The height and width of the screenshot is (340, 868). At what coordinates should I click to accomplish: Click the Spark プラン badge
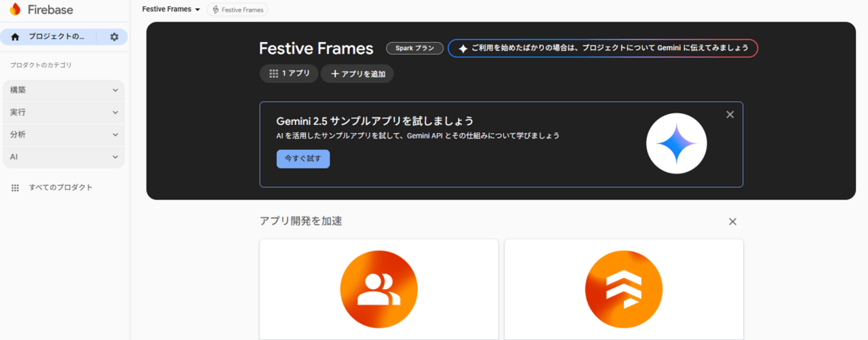(414, 48)
